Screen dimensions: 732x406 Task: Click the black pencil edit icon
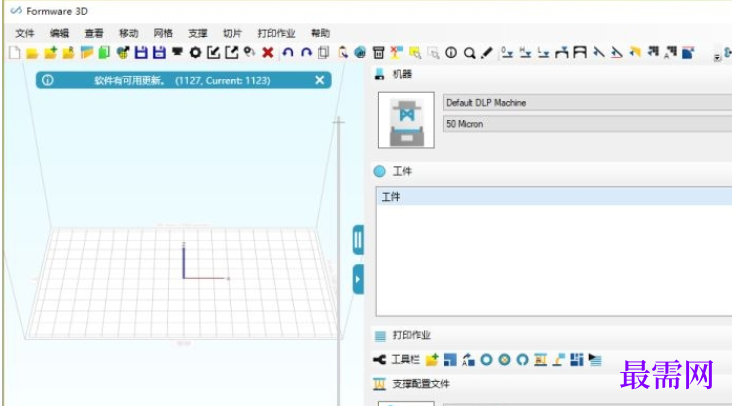point(486,53)
